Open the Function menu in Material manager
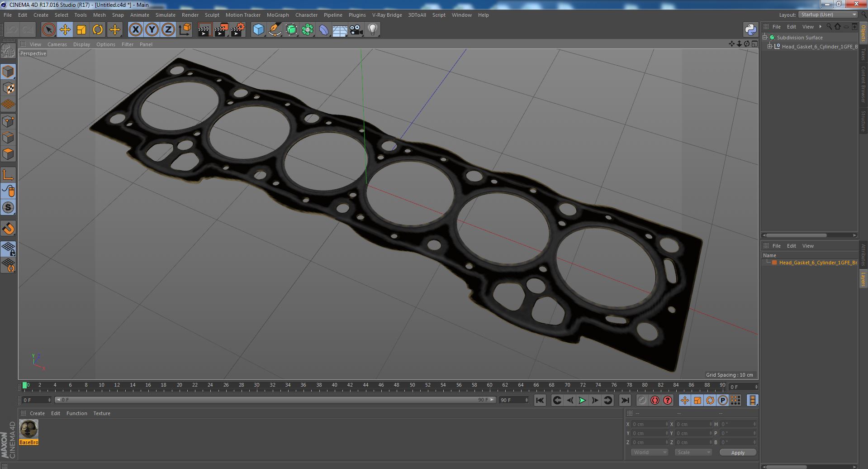868x469 pixels. pyautogui.click(x=76, y=413)
